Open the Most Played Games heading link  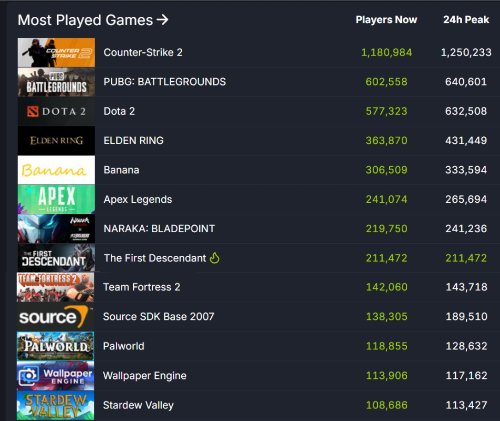click(85, 20)
